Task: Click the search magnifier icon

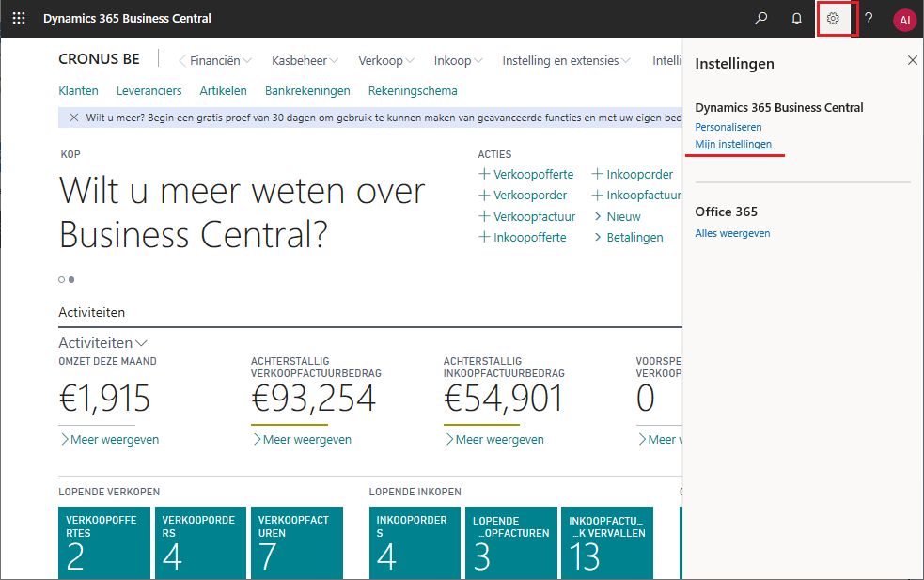Action: 761,19
